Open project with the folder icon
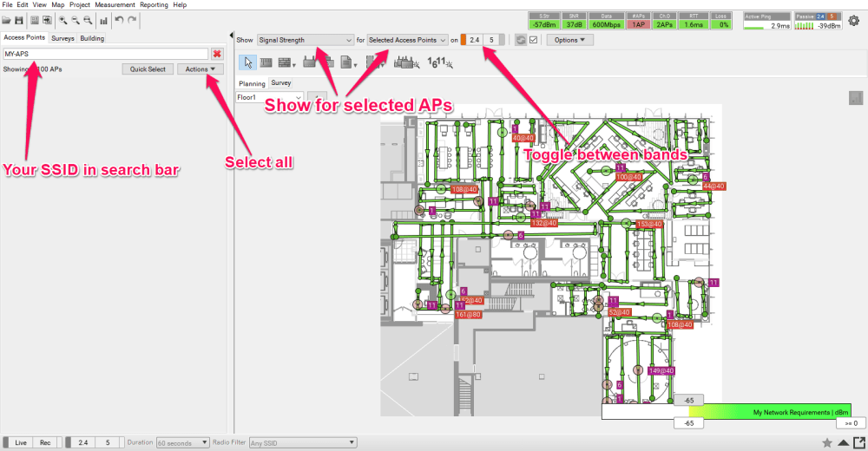 click(x=6, y=21)
